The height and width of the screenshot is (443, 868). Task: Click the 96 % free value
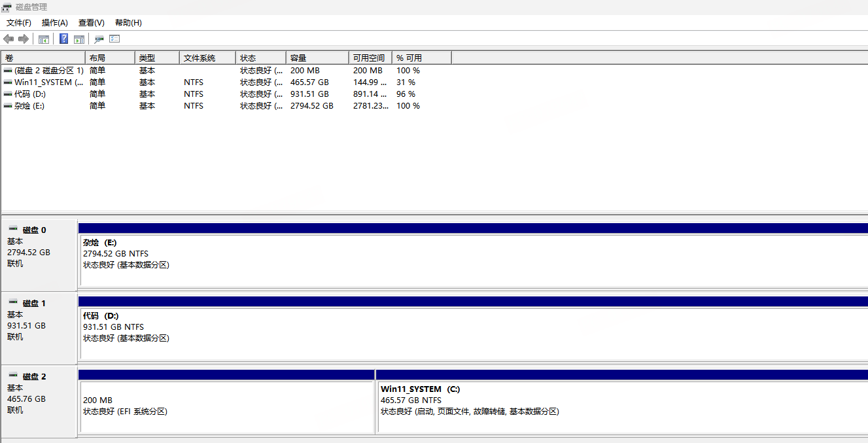point(406,94)
